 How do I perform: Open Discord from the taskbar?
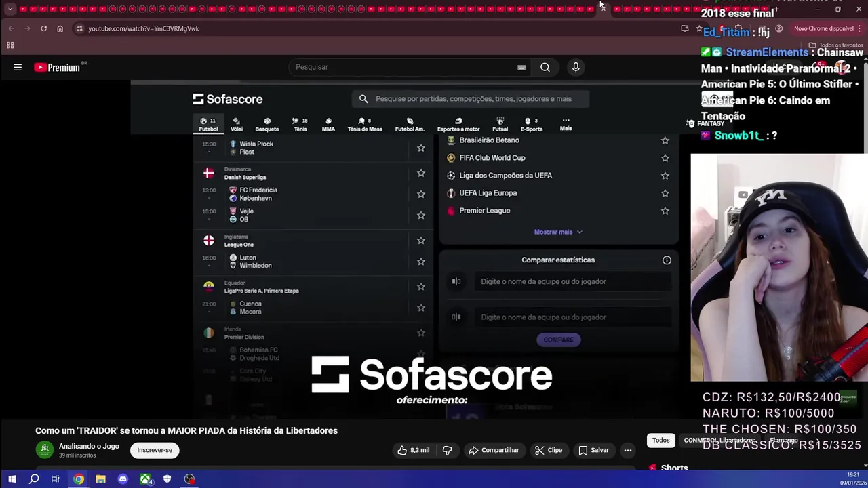point(123,479)
